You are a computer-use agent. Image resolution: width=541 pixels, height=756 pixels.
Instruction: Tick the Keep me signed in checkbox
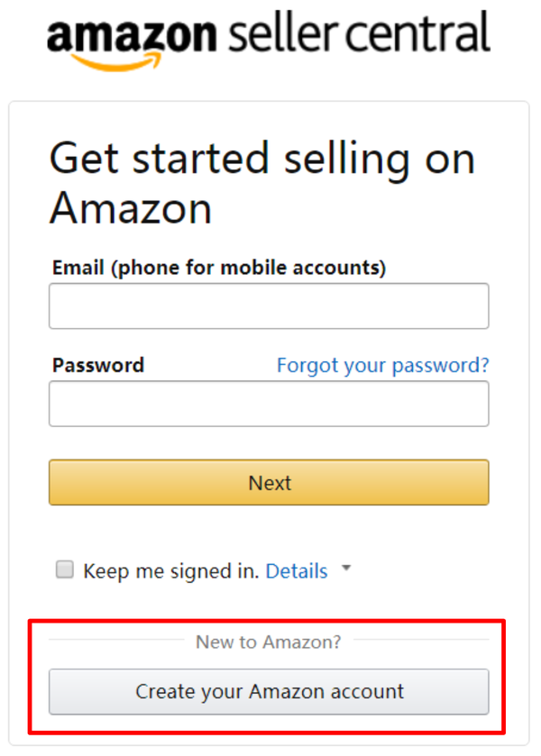(x=64, y=569)
